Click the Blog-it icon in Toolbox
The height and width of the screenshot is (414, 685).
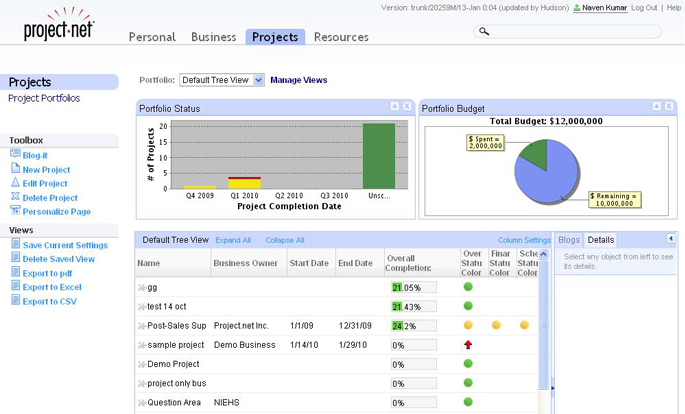pos(15,154)
